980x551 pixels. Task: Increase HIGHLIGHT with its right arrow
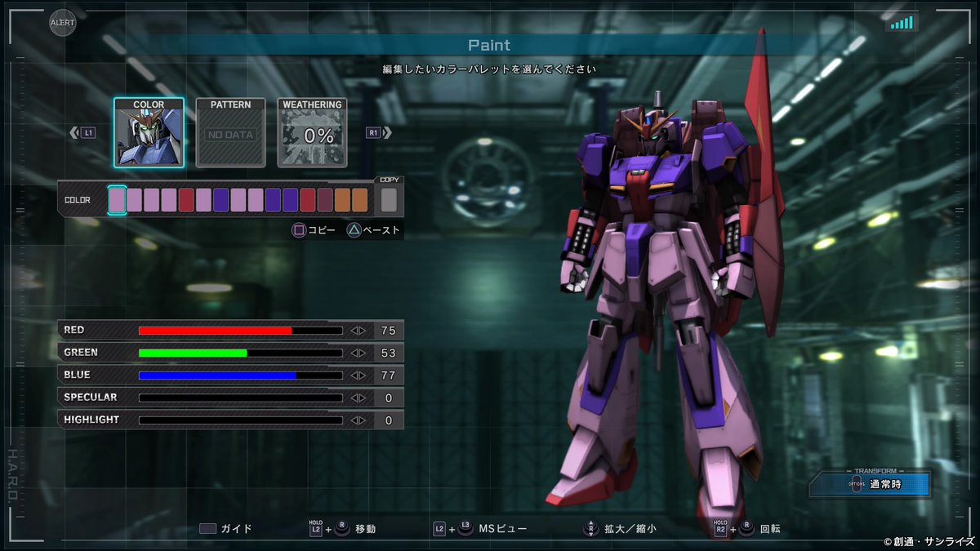(x=363, y=420)
